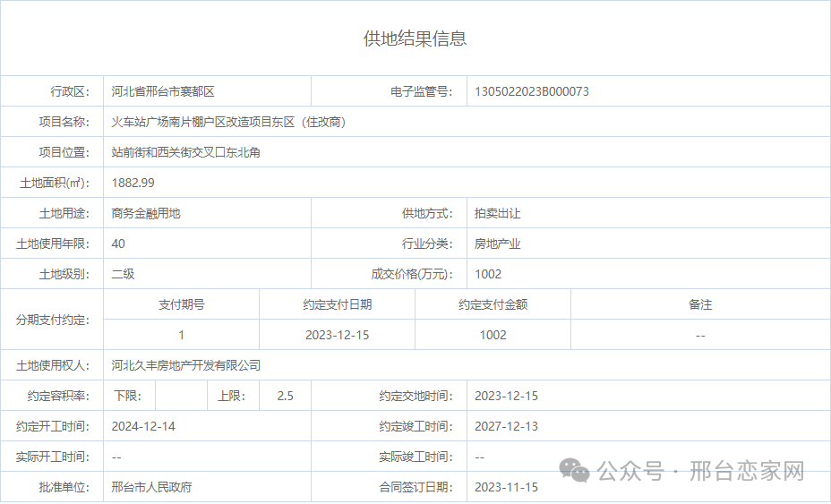Click the 备注 cell showing --
Screen dimensions: 831x504
[700, 336]
